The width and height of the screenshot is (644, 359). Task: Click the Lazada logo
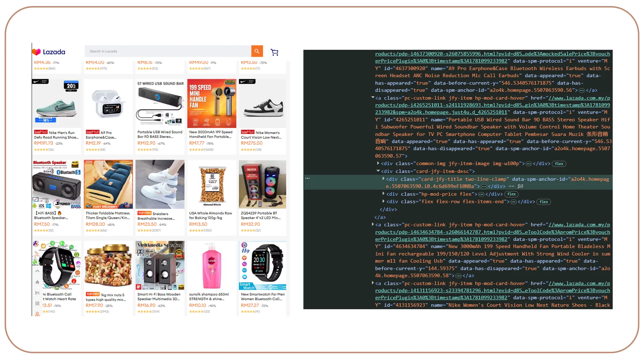(48, 52)
